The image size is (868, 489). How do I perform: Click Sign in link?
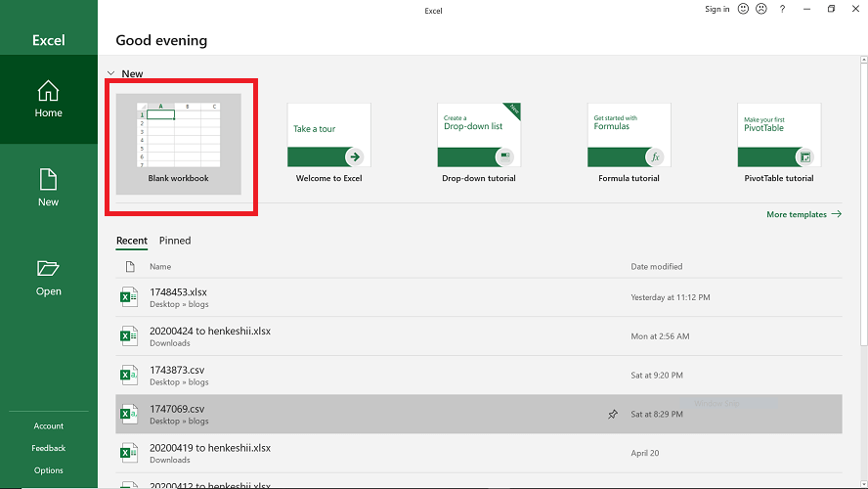[x=716, y=9]
